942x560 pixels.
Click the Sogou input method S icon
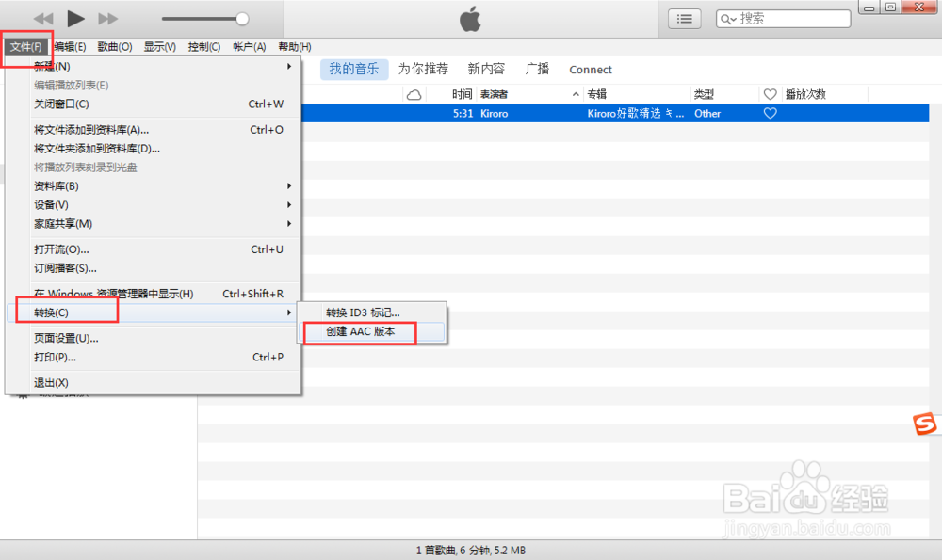pos(925,424)
